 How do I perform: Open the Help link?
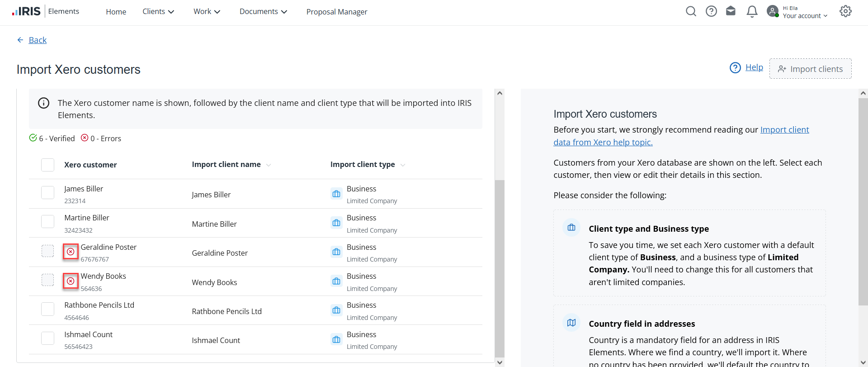[x=754, y=67]
